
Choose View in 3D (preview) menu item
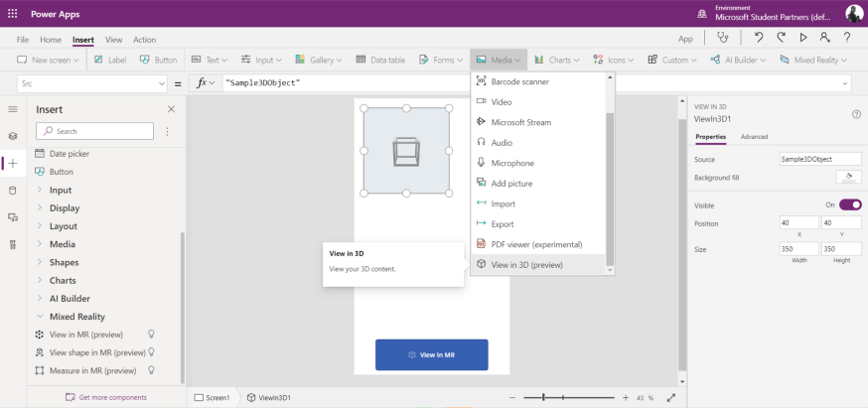click(x=538, y=265)
